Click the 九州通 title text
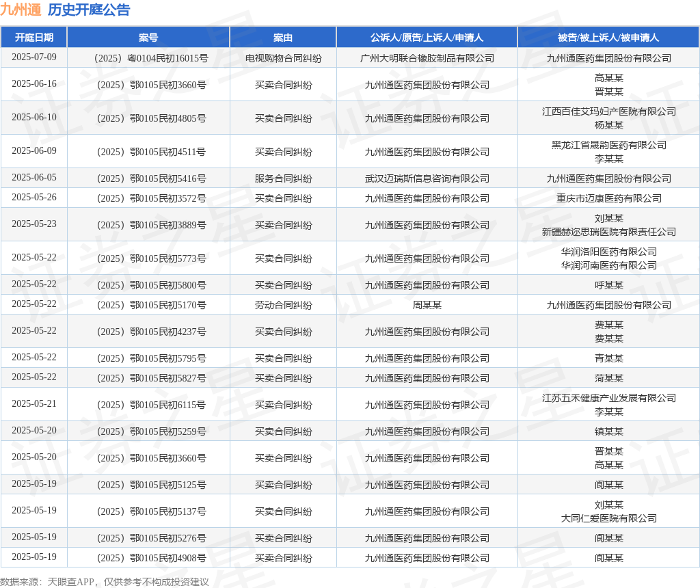This screenshot has width=700, height=588. click(21, 10)
